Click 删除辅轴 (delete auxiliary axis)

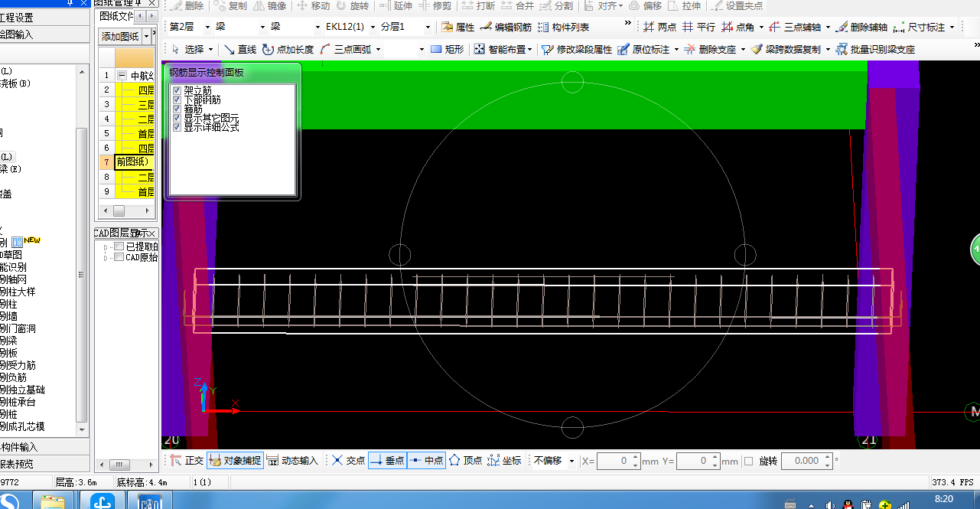pyautogui.click(x=861, y=27)
